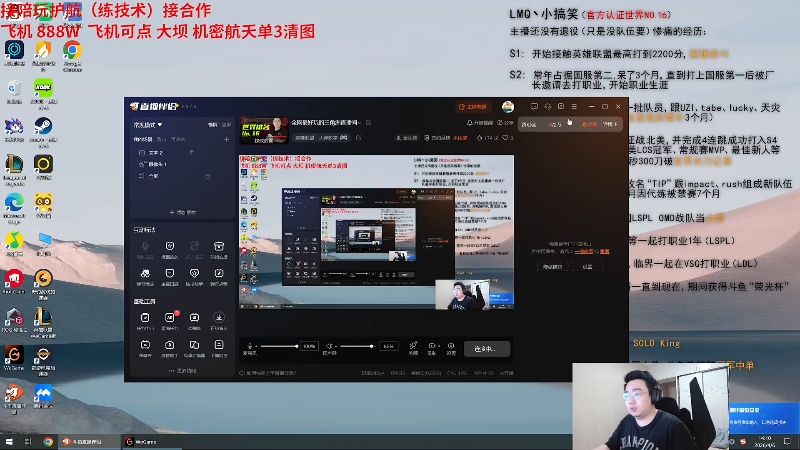Open the settings icon in bottom bar

(x=451, y=348)
